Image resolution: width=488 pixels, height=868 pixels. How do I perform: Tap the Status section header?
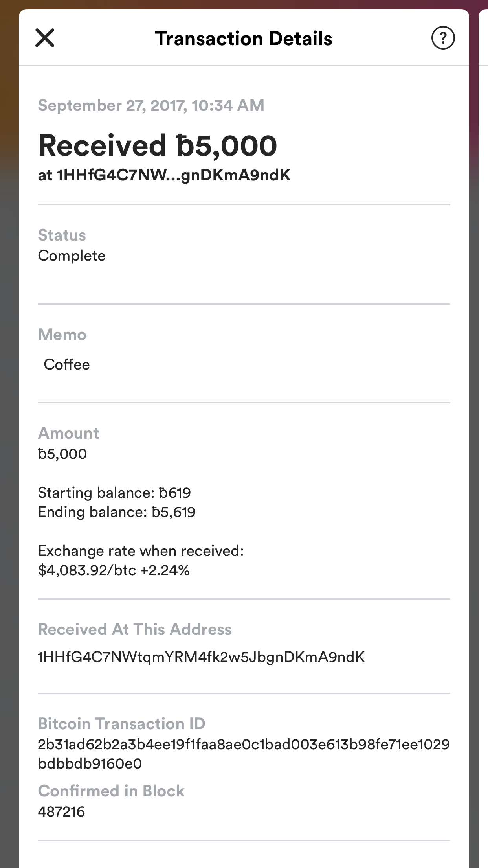(x=62, y=235)
